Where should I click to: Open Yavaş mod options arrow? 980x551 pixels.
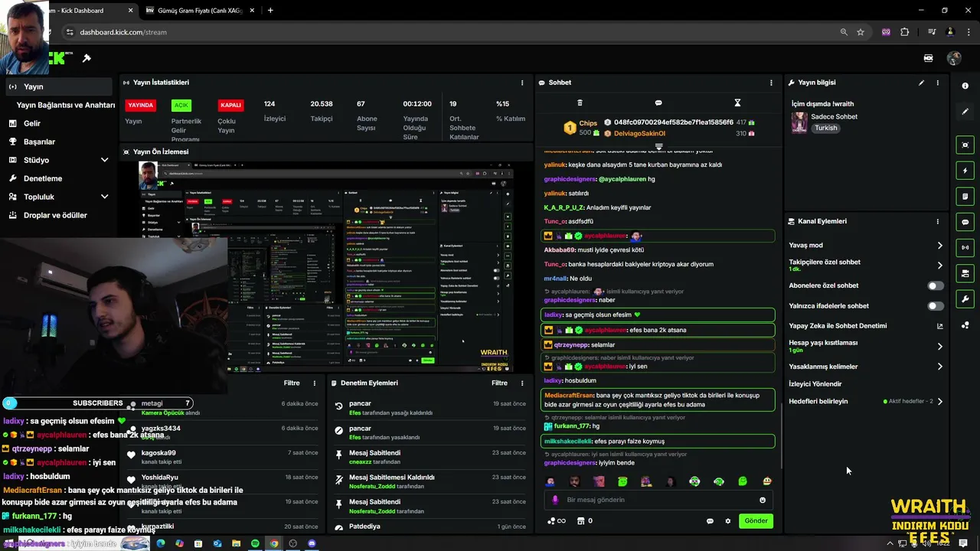pyautogui.click(x=940, y=246)
